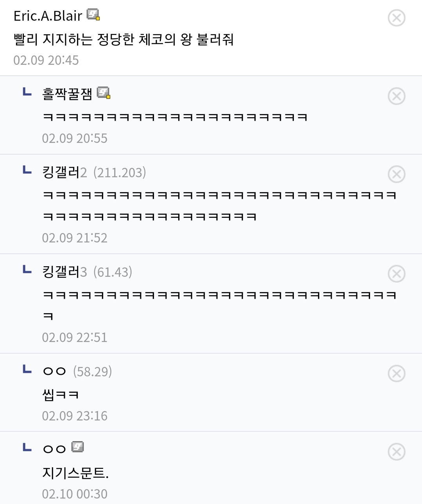Open the gallog icon beside 홀짝꿀잼
422x504 pixels.
coord(104,93)
